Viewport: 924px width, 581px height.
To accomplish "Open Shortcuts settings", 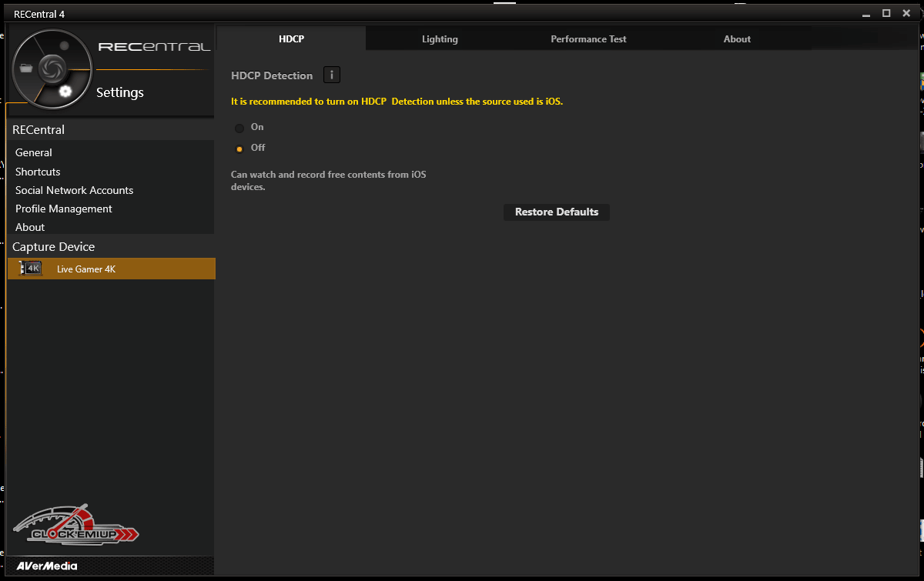I will click(x=38, y=172).
